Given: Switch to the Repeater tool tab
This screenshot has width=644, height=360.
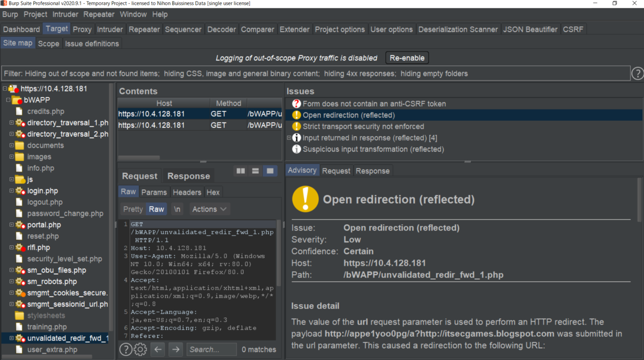Looking at the screenshot, I should click(144, 29).
